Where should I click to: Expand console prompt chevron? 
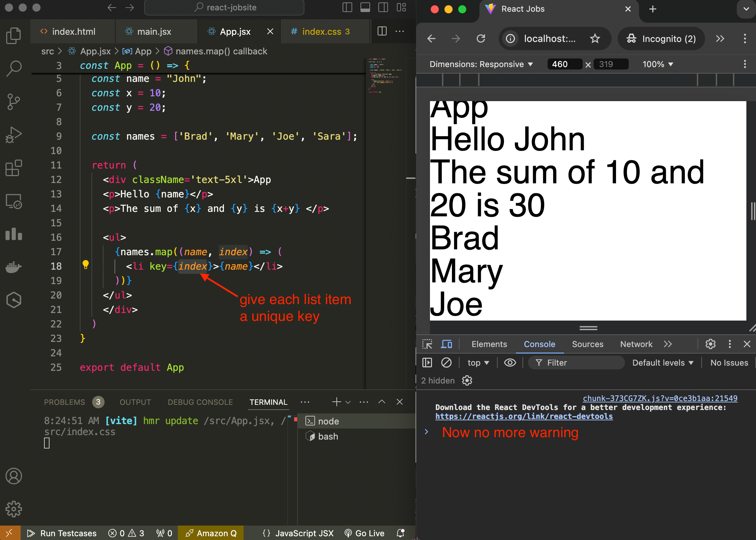[x=426, y=432]
